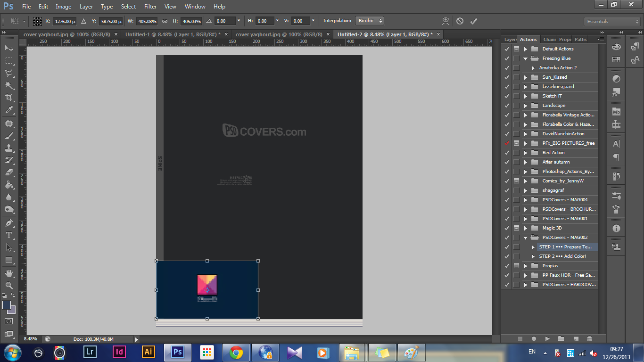Click the foreground color swatch
Viewport: 644px width, 362px height.
(7, 305)
